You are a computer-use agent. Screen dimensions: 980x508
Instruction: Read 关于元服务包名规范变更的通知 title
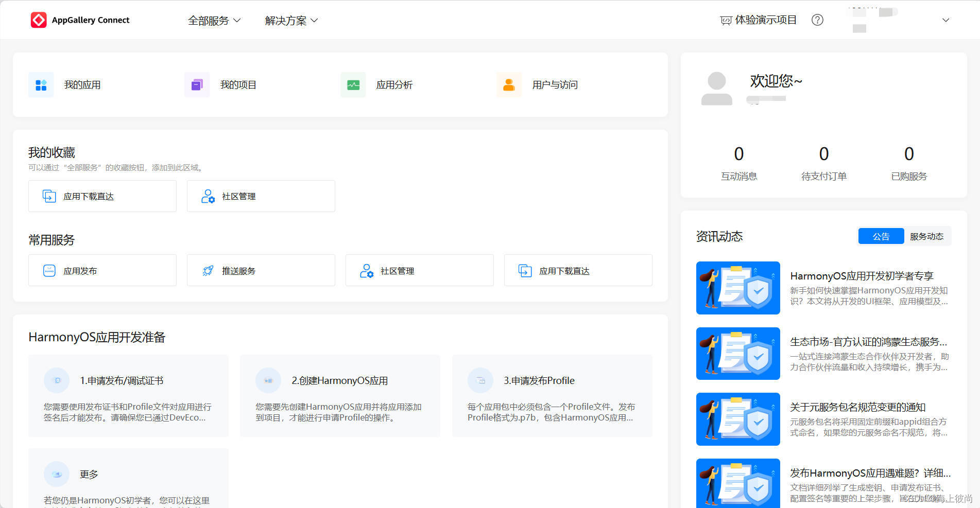click(858, 407)
